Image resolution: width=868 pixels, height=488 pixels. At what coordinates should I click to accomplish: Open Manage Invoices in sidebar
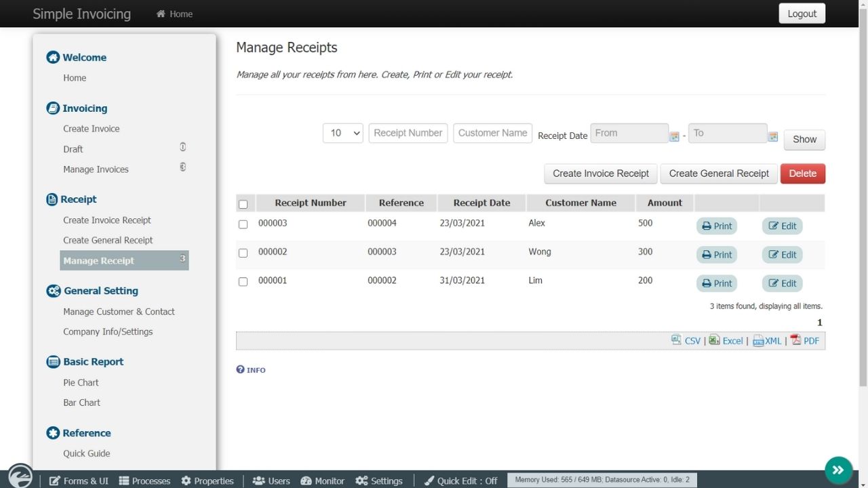[96, 169]
